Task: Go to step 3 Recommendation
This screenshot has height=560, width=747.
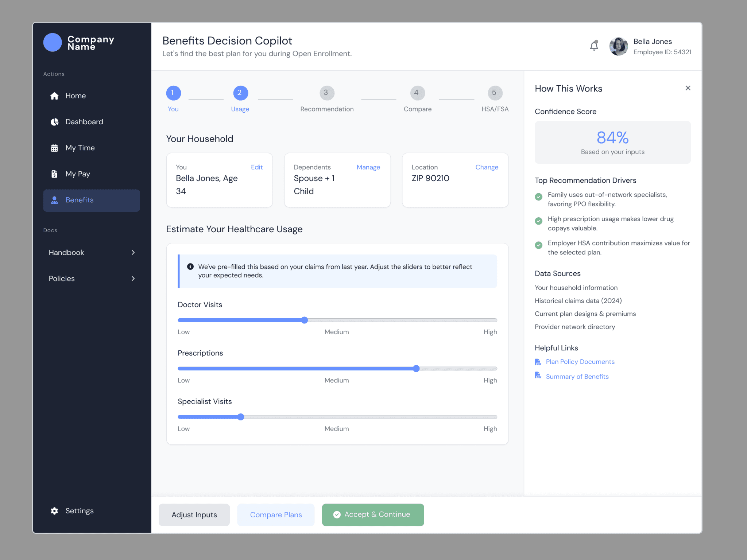Action: point(326,93)
